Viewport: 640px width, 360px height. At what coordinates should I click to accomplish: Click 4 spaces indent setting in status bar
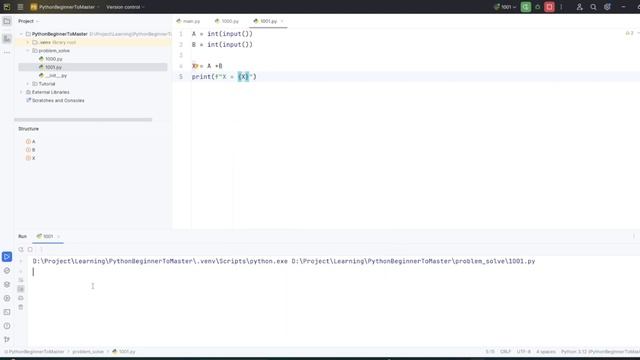coord(546,351)
